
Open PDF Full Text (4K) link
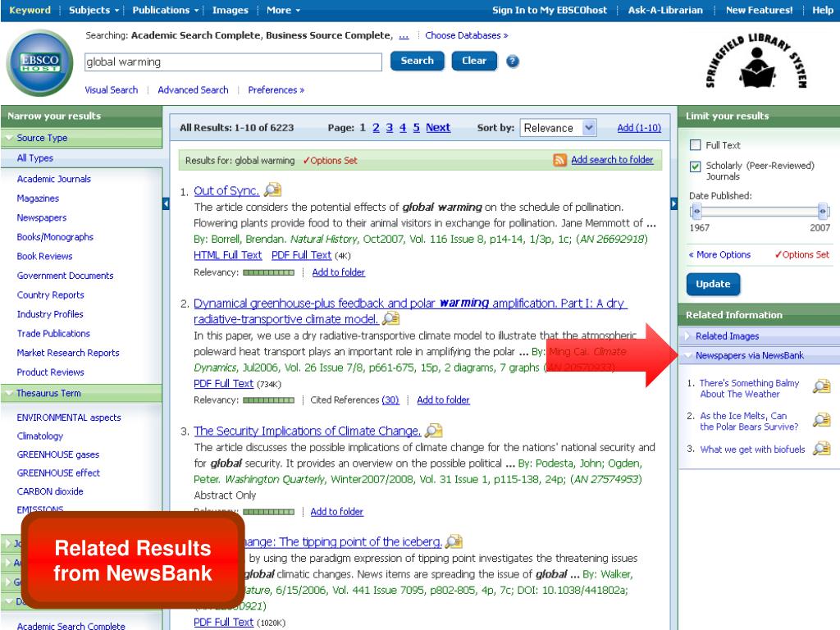click(x=302, y=255)
